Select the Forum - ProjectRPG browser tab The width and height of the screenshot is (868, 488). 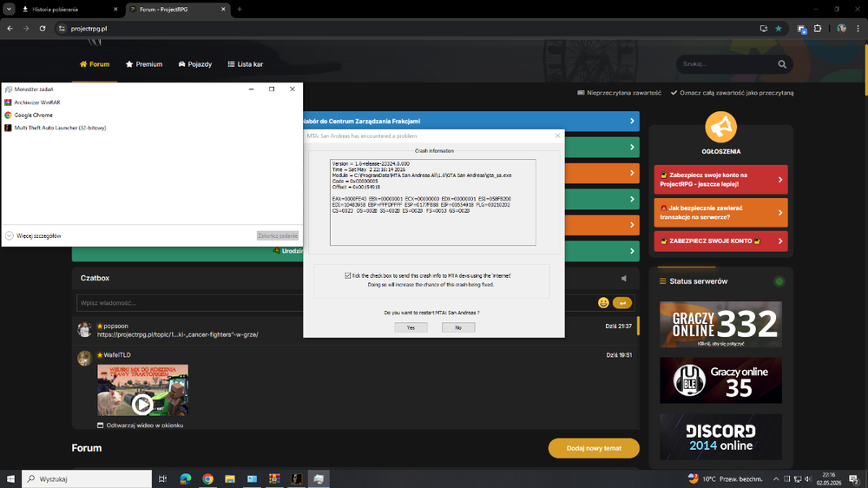[x=178, y=10]
